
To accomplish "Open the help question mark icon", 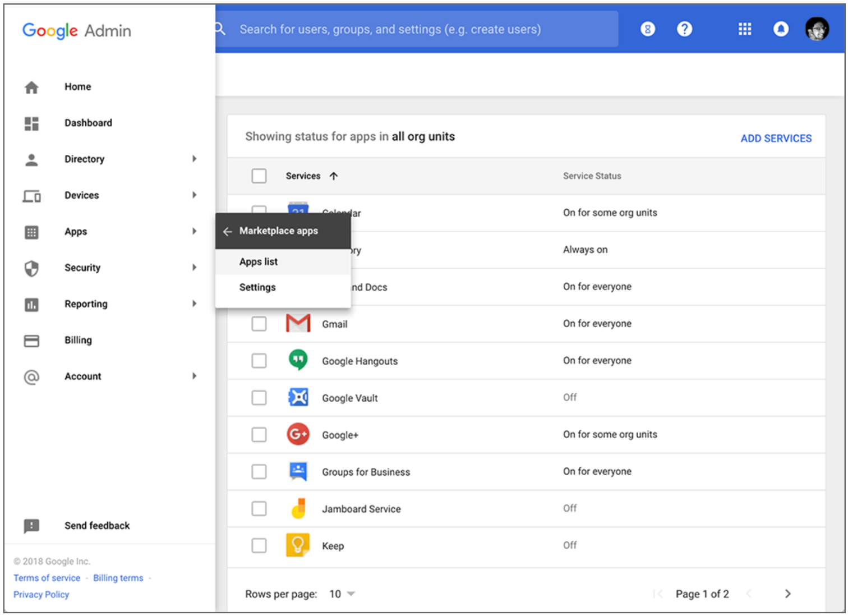I will (684, 29).
